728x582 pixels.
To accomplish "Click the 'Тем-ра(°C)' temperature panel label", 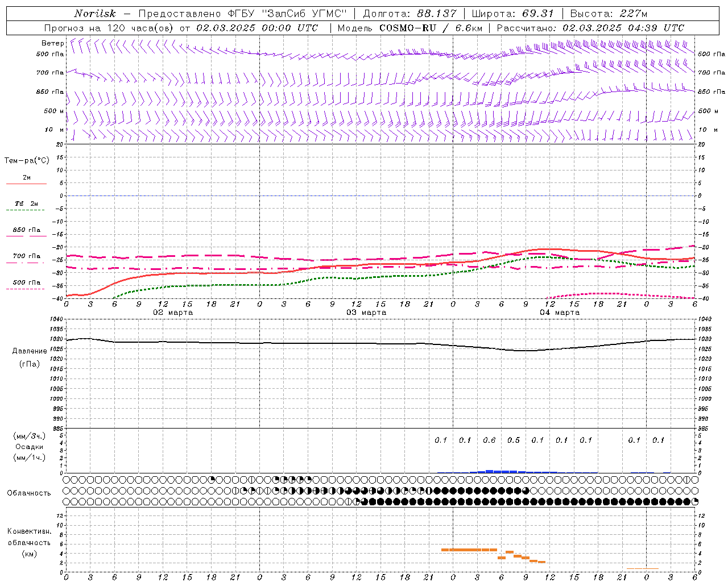I will 27,161.
